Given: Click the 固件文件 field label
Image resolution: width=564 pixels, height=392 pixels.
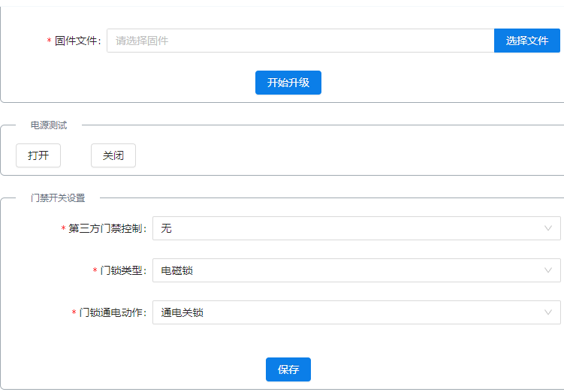Looking at the screenshot, I should 77,41.
